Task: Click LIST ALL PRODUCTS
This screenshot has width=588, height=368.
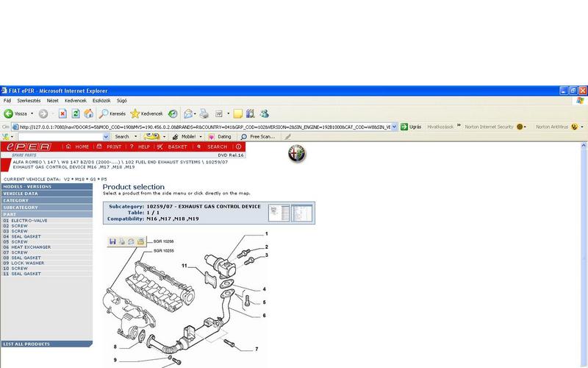Action: pos(46,344)
